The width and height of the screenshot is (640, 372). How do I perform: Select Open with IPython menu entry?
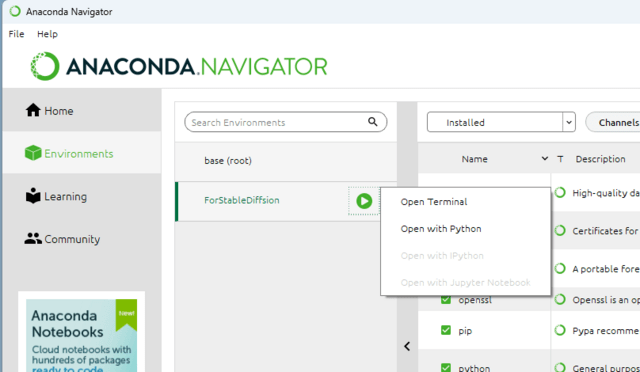pos(466,256)
